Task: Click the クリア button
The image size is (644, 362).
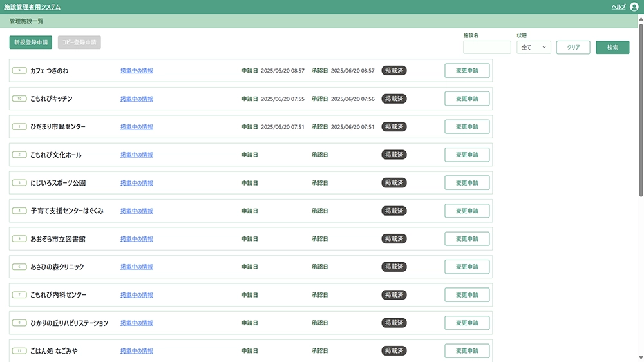Action: (x=573, y=47)
